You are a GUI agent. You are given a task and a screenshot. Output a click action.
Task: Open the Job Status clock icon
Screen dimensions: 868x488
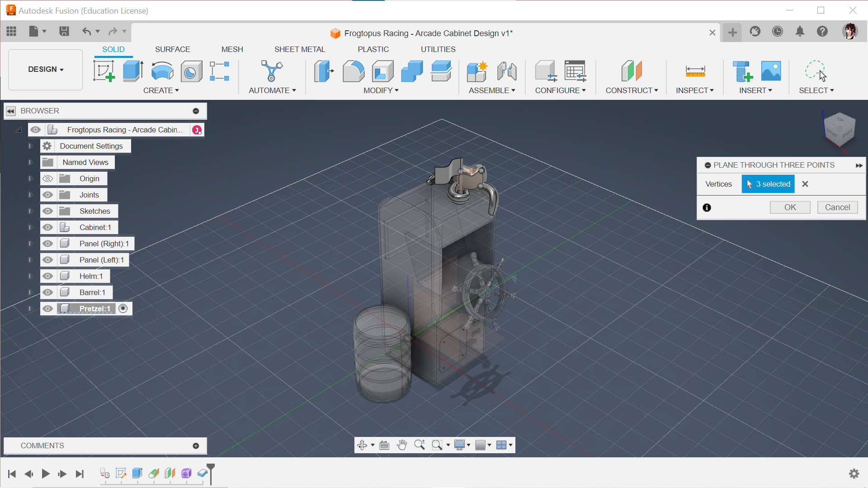click(778, 31)
